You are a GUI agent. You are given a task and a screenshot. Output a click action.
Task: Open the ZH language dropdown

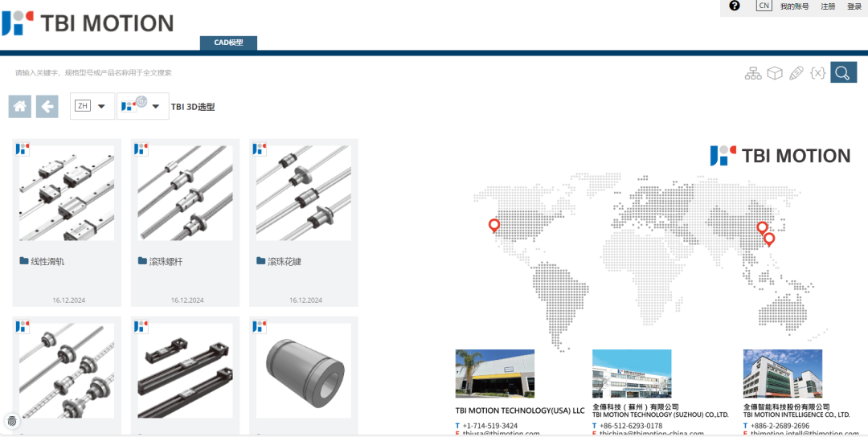(x=92, y=106)
